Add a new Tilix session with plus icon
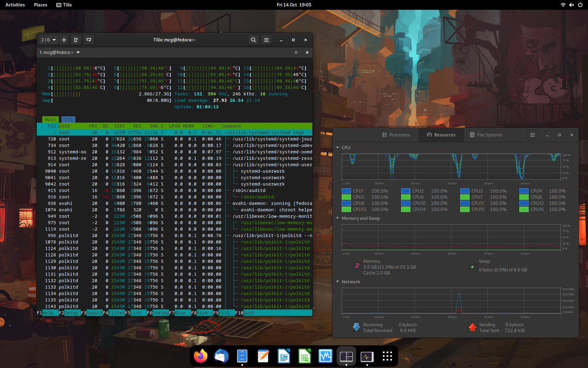This screenshot has height=368, width=588. (x=64, y=40)
